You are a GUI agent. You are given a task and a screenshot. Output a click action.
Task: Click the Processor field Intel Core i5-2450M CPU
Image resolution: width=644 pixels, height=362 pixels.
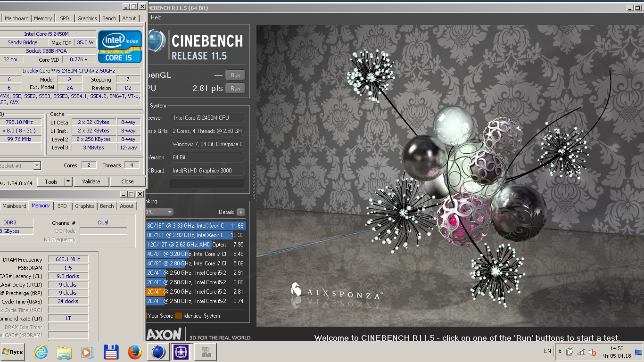point(207,118)
